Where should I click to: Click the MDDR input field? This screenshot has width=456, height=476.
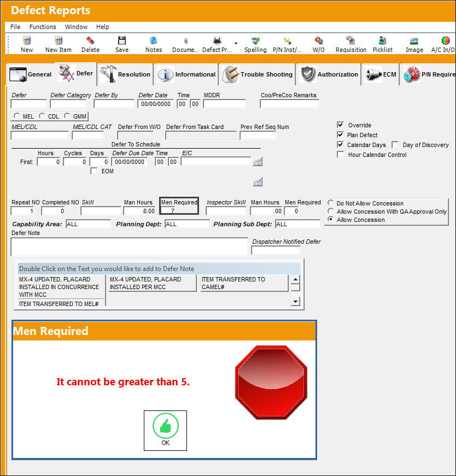tap(224, 104)
